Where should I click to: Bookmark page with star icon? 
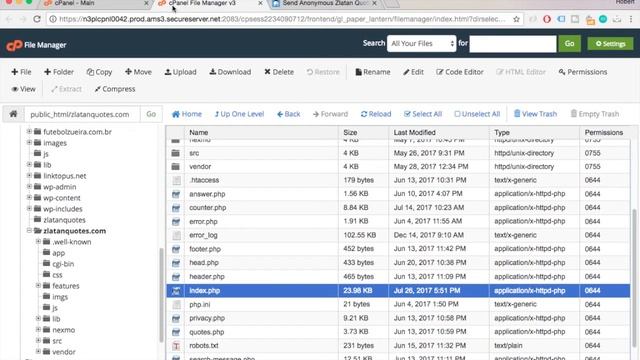click(516, 19)
